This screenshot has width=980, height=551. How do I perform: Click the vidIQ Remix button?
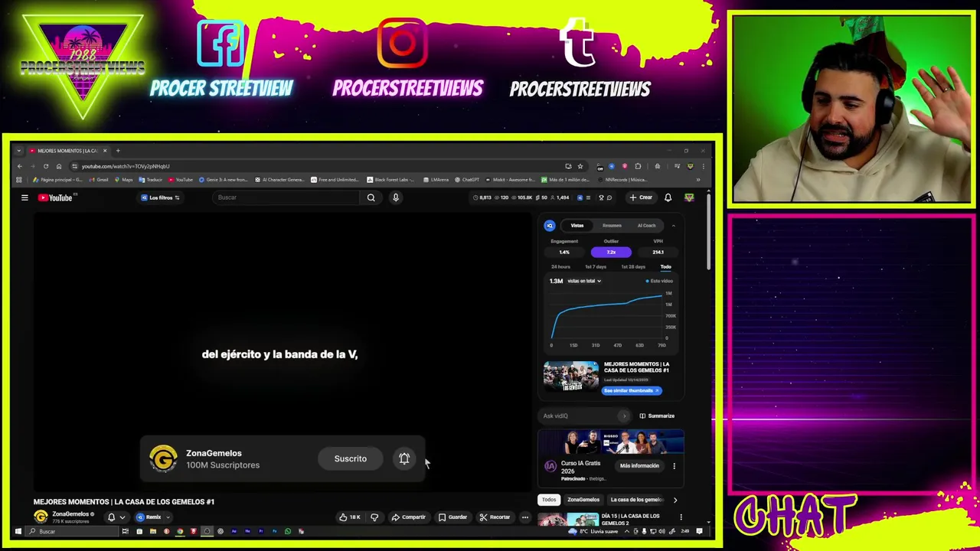point(149,517)
